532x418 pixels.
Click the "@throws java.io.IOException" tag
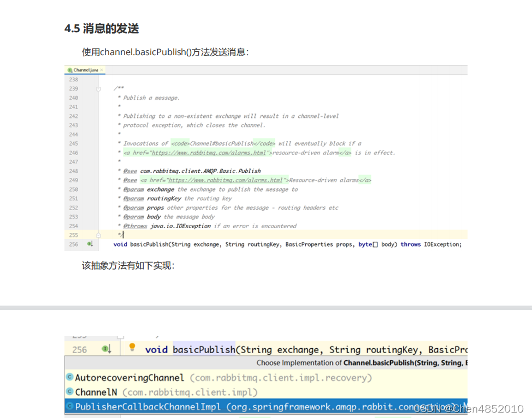(x=167, y=226)
